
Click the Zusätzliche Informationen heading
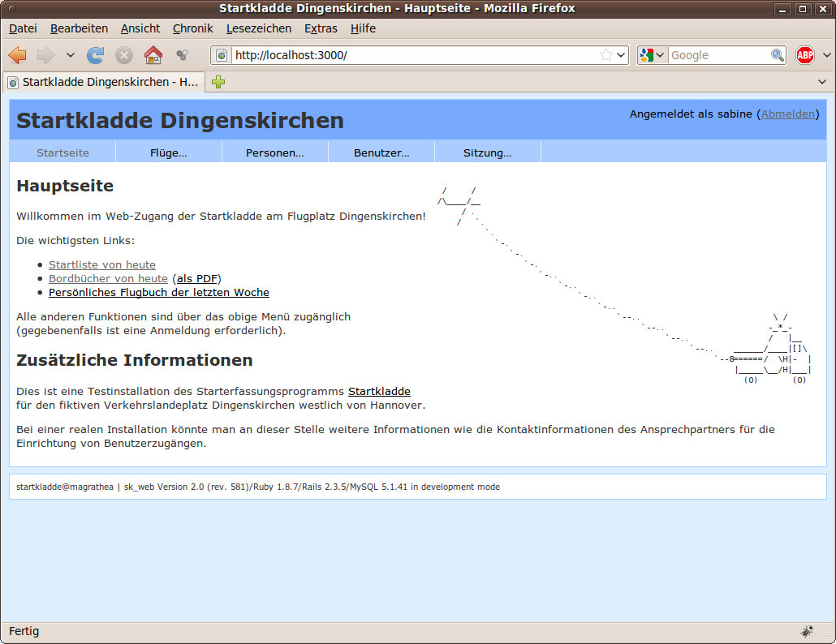135,360
